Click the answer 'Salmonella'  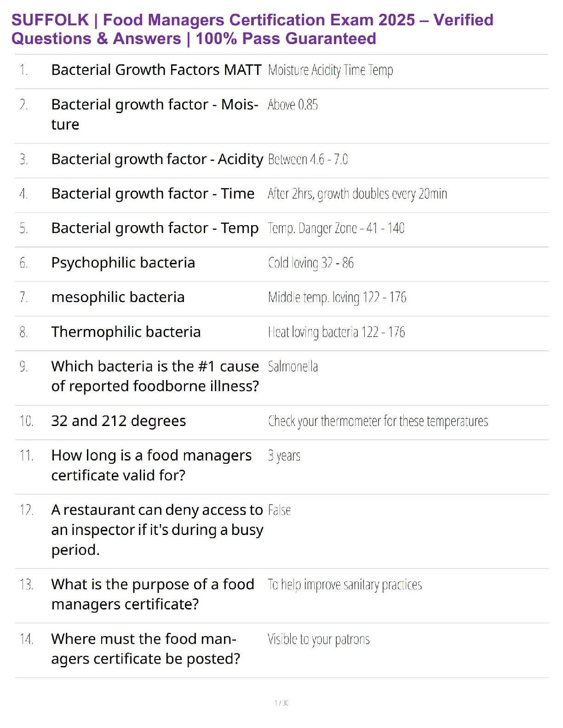(293, 367)
